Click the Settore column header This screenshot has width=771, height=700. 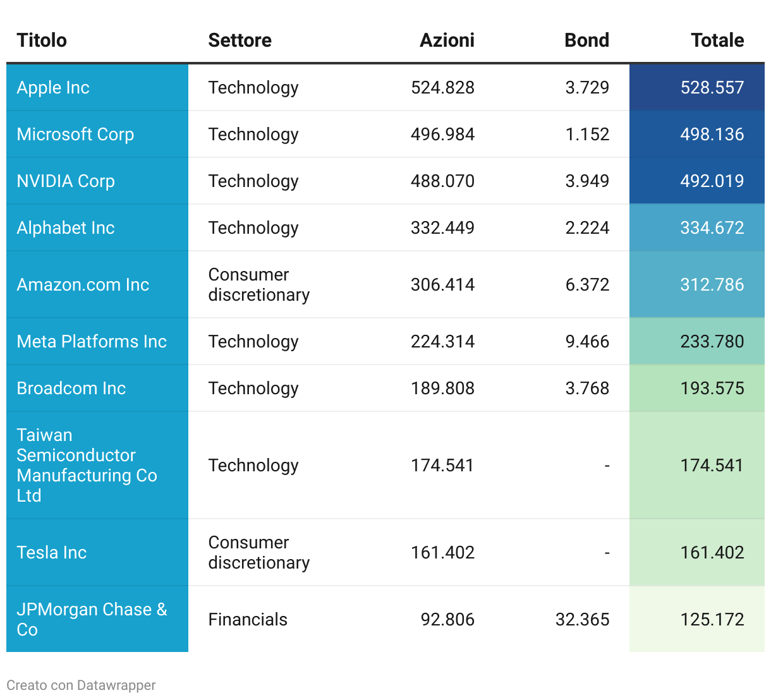tap(240, 40)
